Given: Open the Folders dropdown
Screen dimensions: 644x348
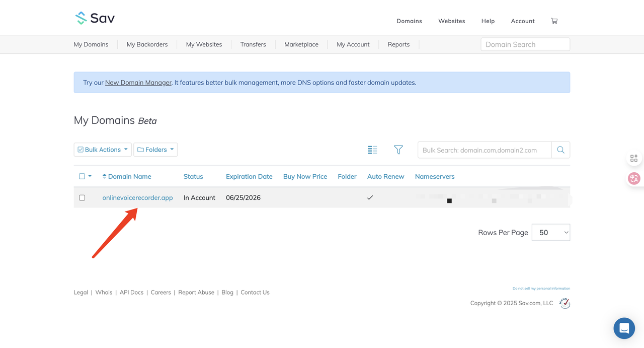Looking at the screenshot, I should [x=155, y=150].
